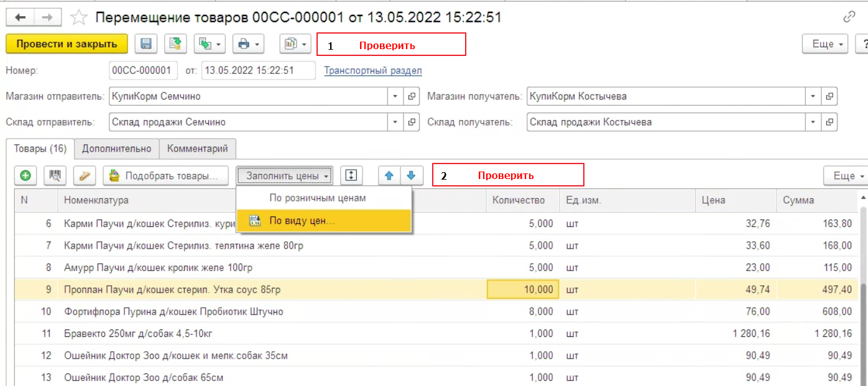The height and width of the screenshot is (386, 868).
Task: Copy the document link with the chain icon
Action: coord(849,17)
